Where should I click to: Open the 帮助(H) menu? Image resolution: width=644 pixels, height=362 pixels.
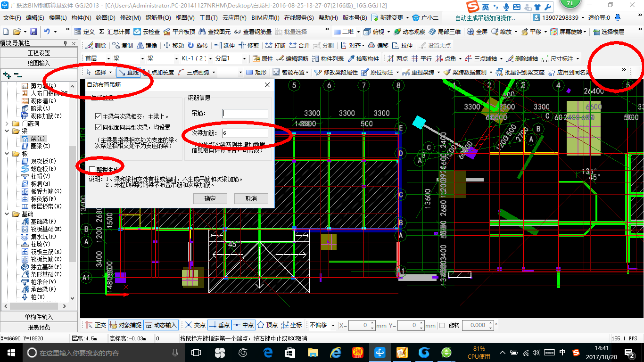pos(328,18)
